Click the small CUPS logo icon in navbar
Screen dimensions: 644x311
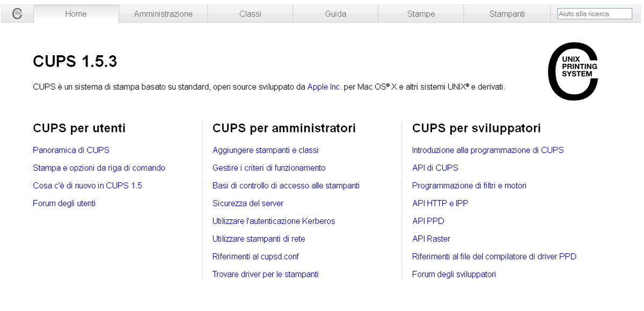[17, 14]
